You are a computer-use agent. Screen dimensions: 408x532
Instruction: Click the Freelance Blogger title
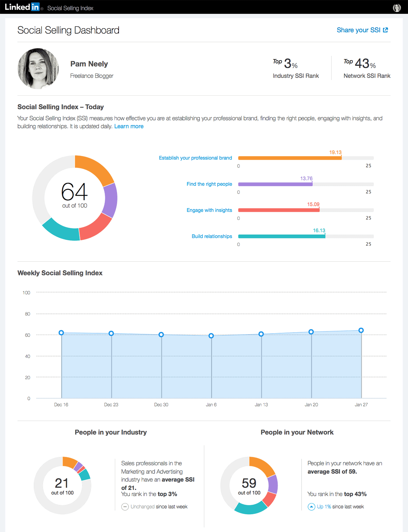click(x=92, y=76)
